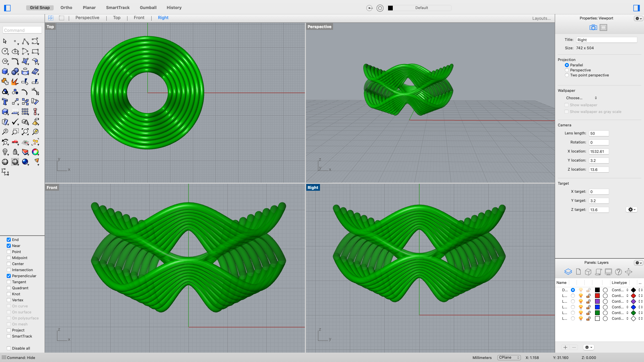
Task: Click the color wheel icon in toolbar
Action: point(35,152)
